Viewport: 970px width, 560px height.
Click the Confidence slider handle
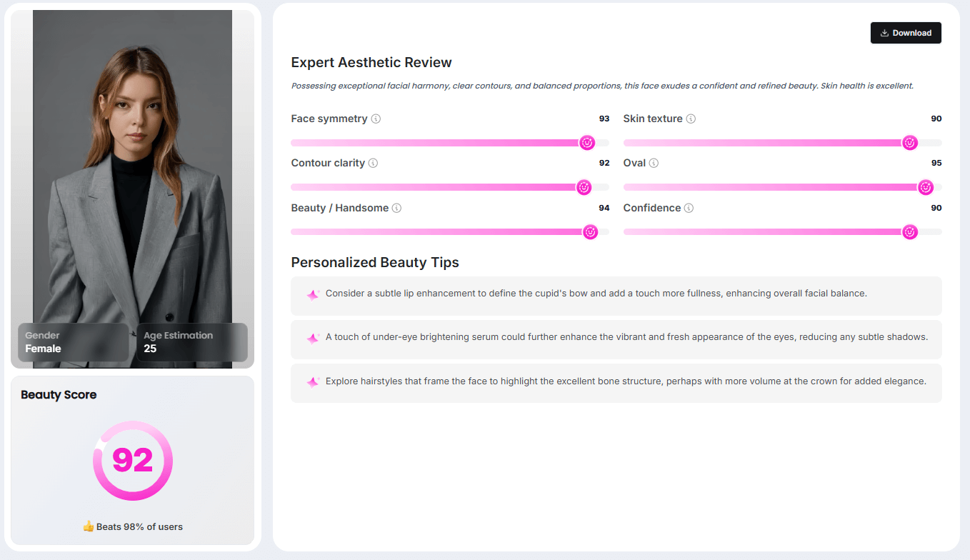click(909, 231)
